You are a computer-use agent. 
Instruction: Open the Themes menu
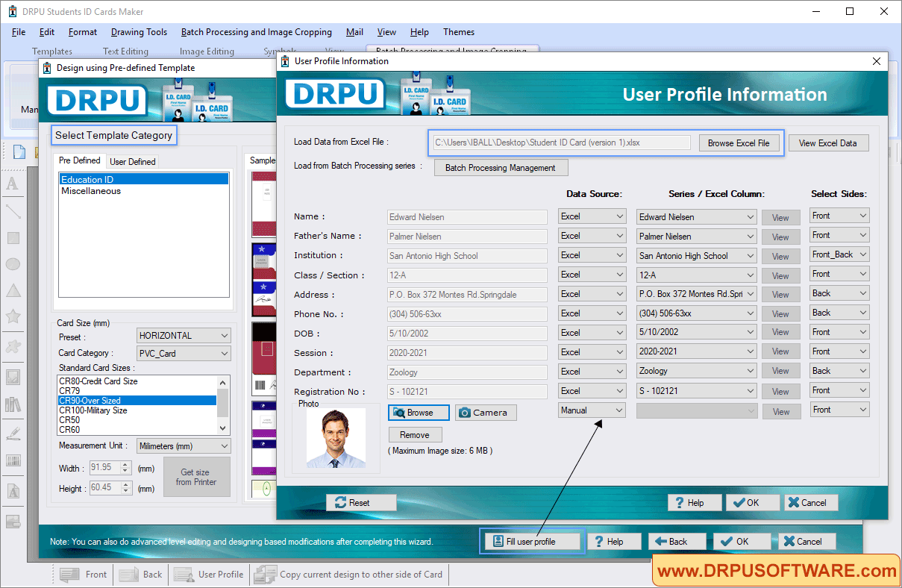coord(459,32)
